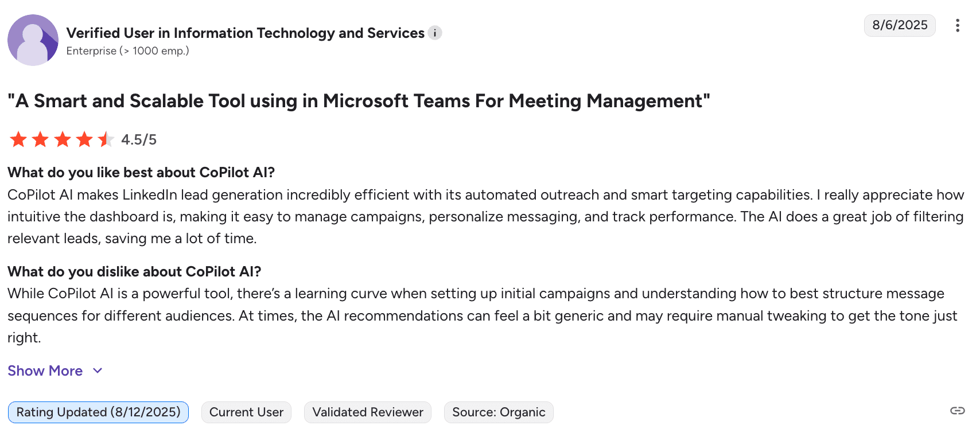Click the "What do you like best" heading

(141, 173)
